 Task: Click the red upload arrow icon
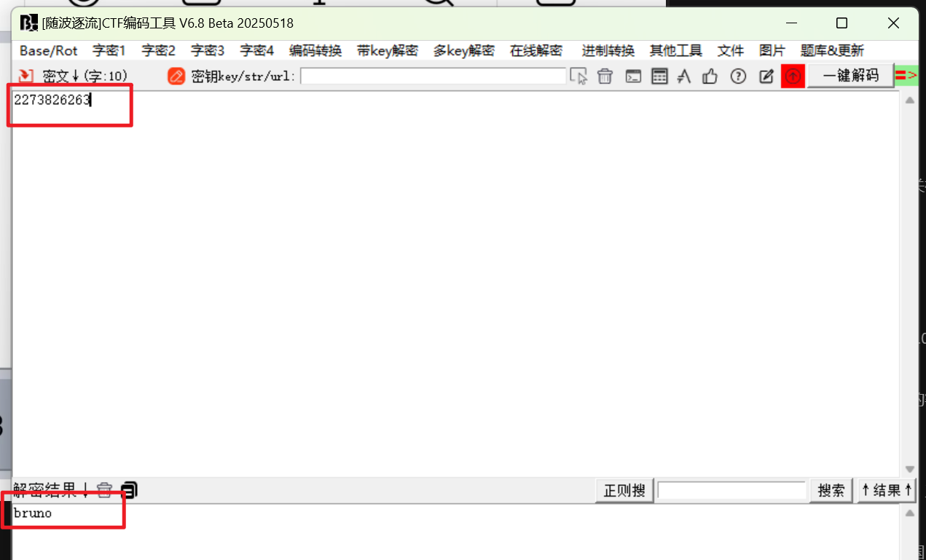click(793, 76)
